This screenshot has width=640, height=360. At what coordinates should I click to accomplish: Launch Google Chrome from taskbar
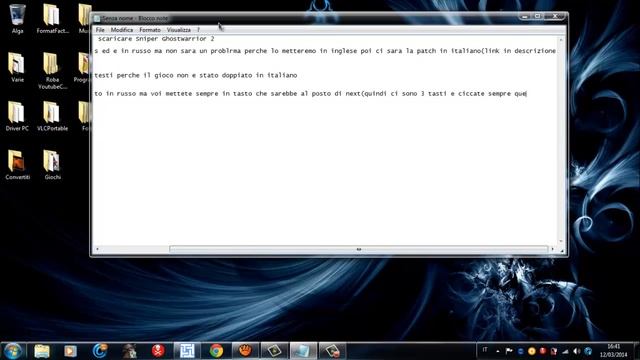(x=216, y=351)
